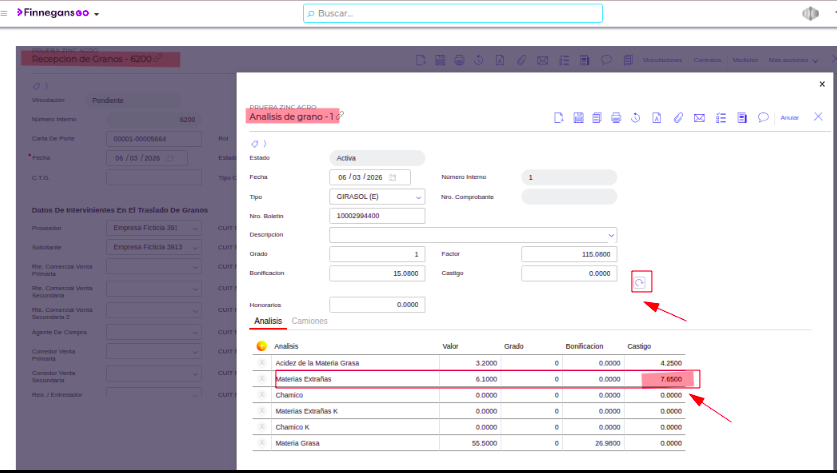Click the recalculate refresh icon beside Castigo
Image resolution: width=837 pixels, height=473 pixels.
click(x=639, y=283)
